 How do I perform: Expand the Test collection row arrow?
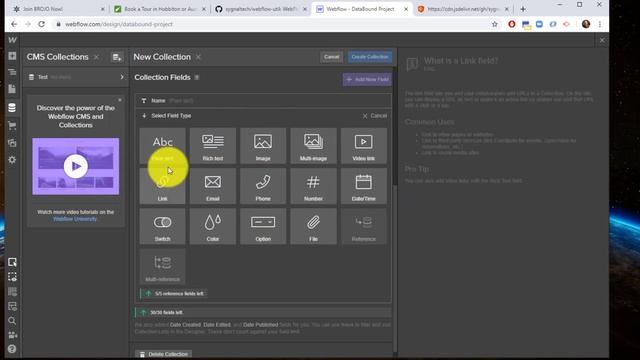coord(122,77)
